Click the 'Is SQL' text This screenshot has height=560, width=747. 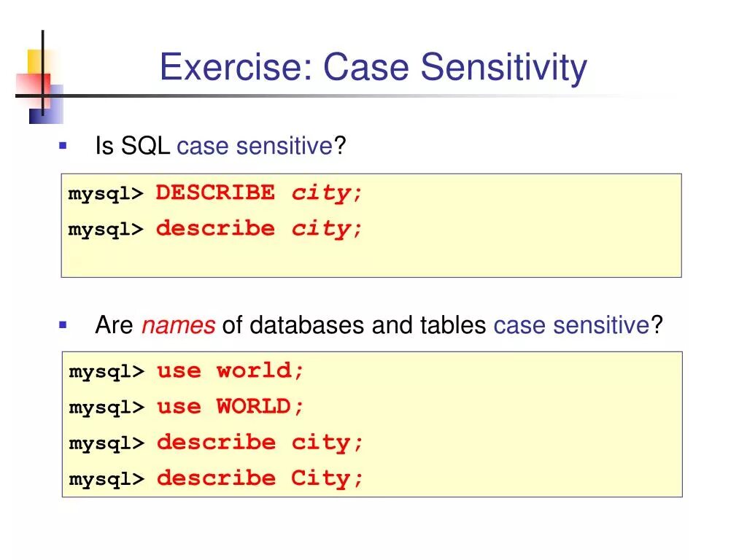tap(132, 147)
